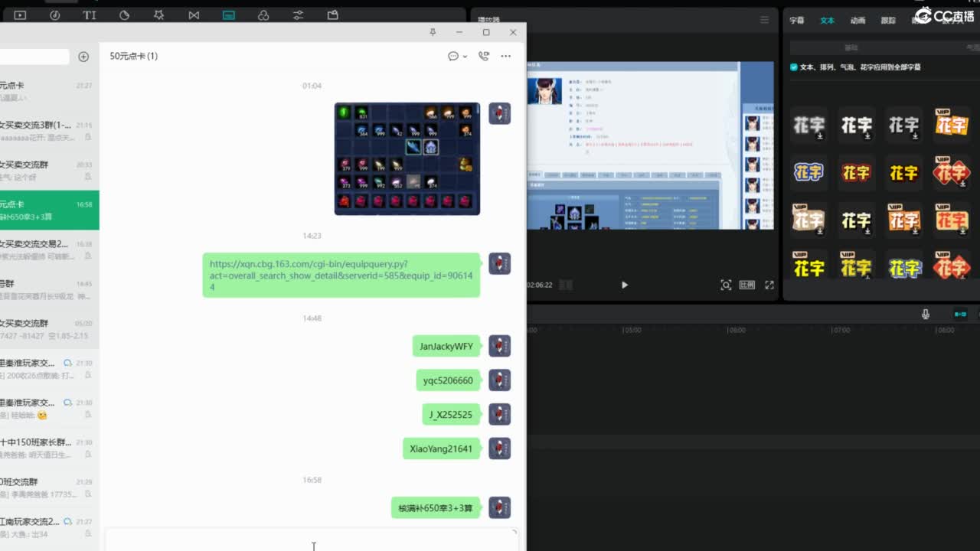Select the J_X252525 message bubble
The height and width of the screenshot is (551, 980).
451,415
